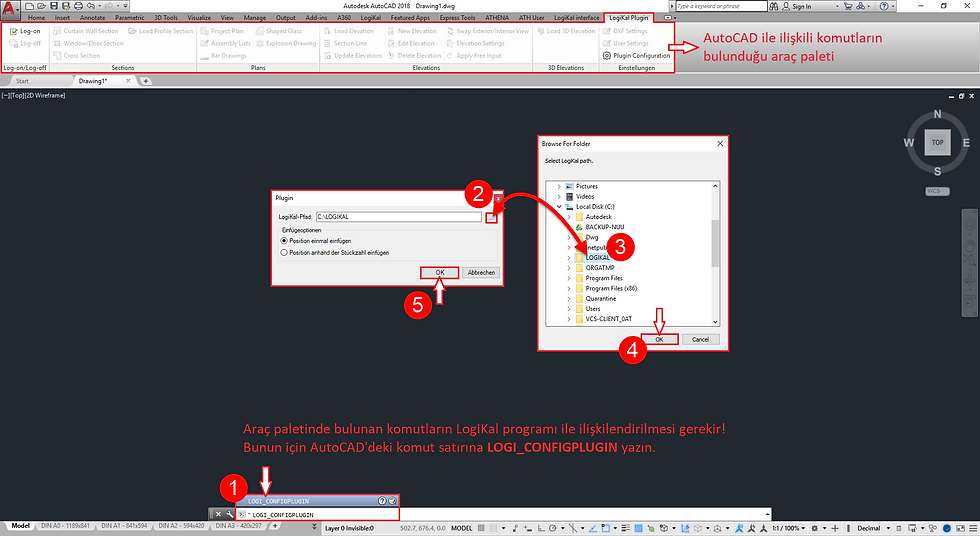The height and width of the screenshot is (536, 980).
Task: Open Plugin Configuration from the ribbon
Action: click(x=636, y=56)
